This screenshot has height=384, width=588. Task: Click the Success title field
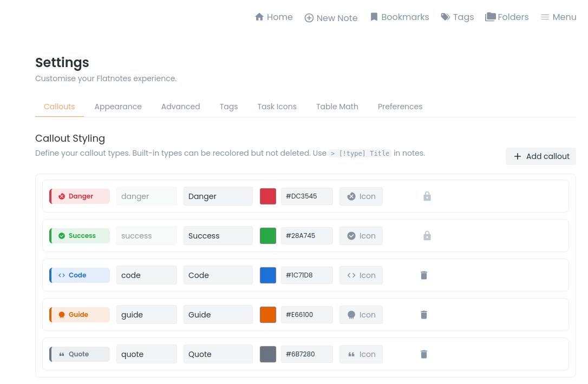pos(218,236)
